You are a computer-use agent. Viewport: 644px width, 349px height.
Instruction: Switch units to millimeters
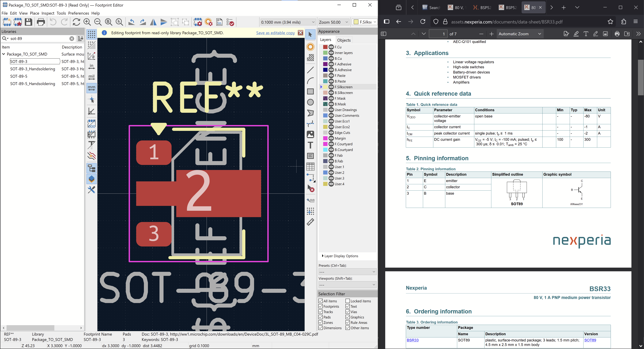pos(92,88)
